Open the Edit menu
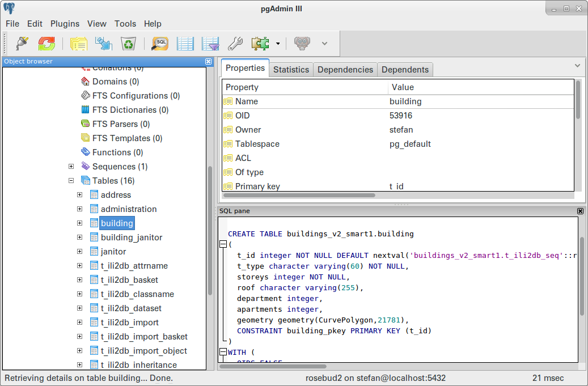Image resolution: width=588 pixels, height=386 pixels. click(x=35, y=24)
